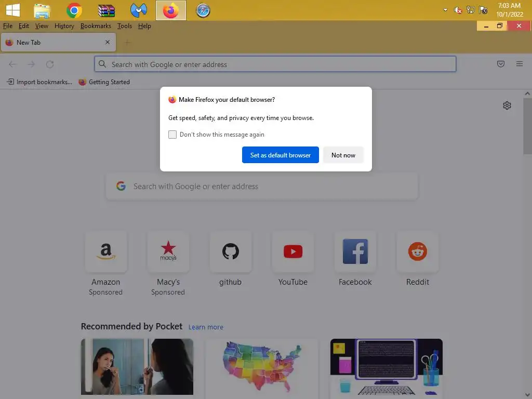Screen dimensions: 532x399
Task: Show hidden system tray icons arrow
Action: [445, 10]
